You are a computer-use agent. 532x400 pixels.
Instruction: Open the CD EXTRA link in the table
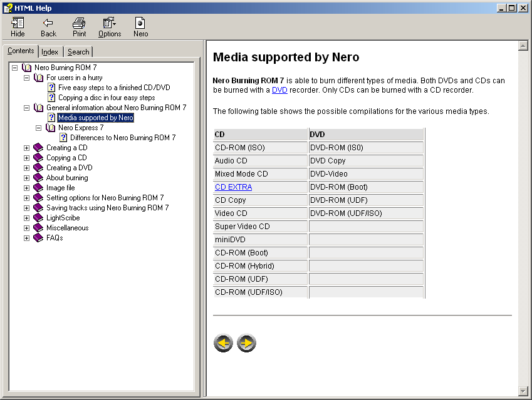click(x=234, y=187)
